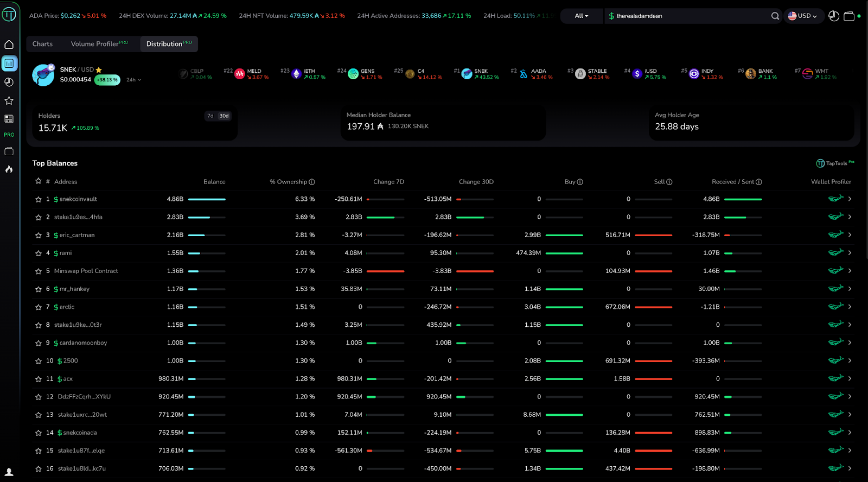Click the Sell column info icon
Screen dimensions: 868x482
pyautogui.click(x=669, y=182)
